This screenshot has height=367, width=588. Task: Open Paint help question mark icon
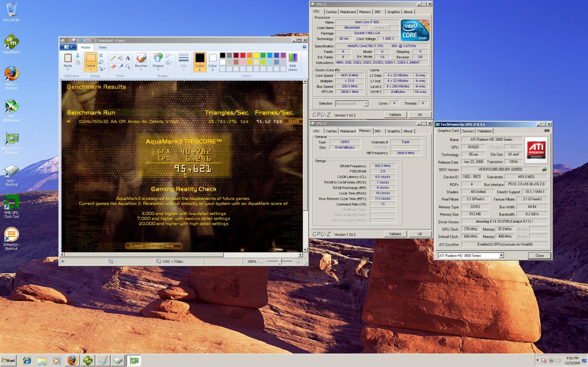304,47
